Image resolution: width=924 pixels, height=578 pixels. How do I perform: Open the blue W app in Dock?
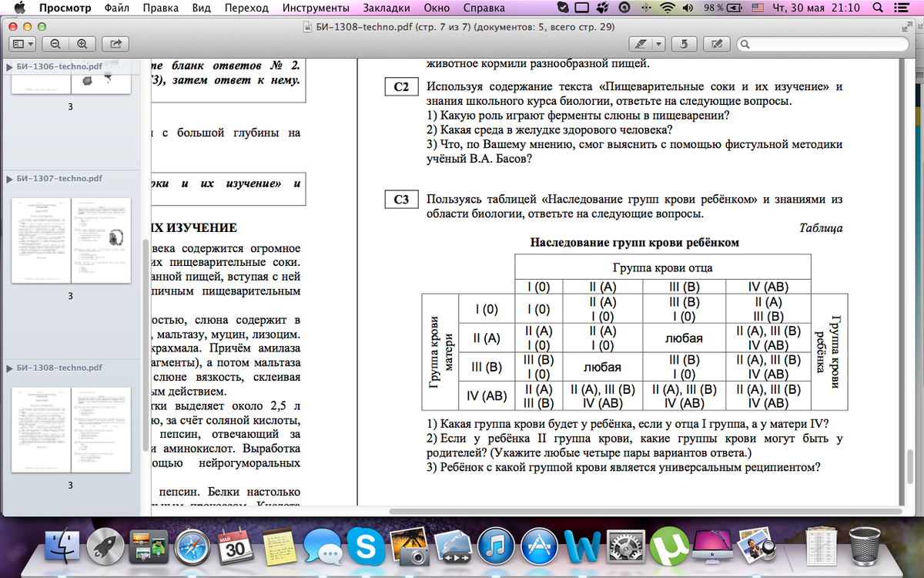point(584,546)
